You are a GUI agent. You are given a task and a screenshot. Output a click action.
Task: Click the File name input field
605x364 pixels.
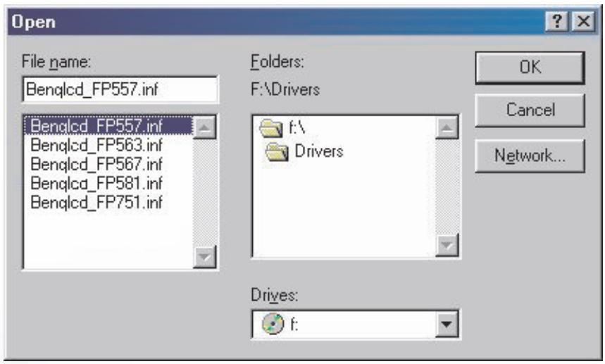tap(120, 89)
